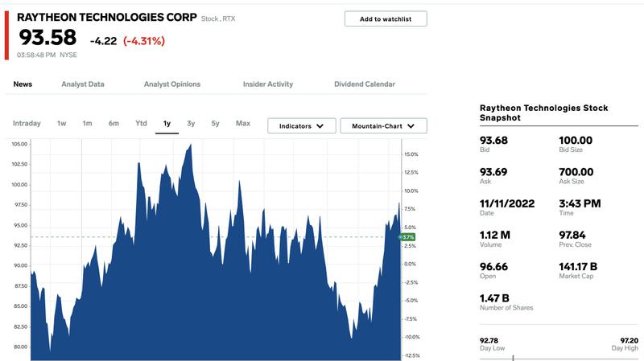
Task: Click the Prev. Close value 97.84
Action: [x=572, y=235]
